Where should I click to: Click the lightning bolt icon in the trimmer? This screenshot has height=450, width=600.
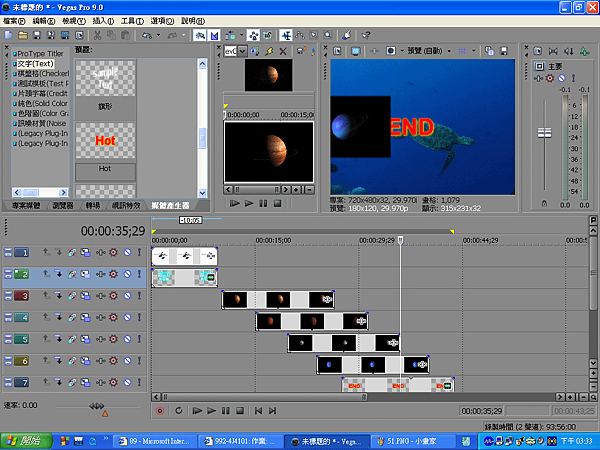point(269,51)
